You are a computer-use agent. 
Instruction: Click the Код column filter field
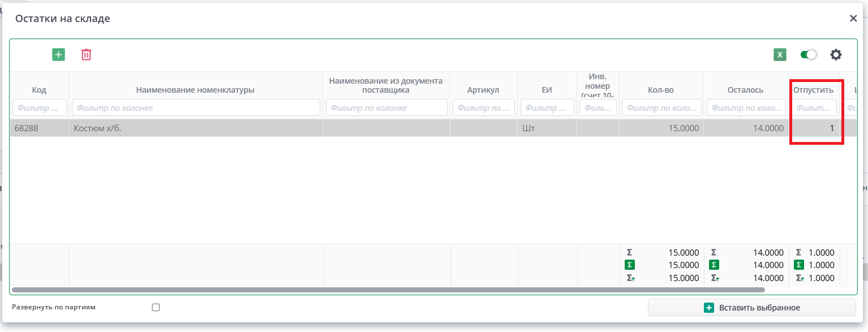[x=39, y=107]
